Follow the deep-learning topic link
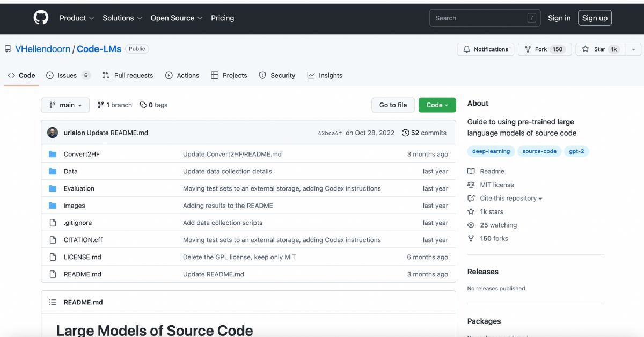Image resolution: width=644 pixels, height=337 pixels. pos(491,151)
